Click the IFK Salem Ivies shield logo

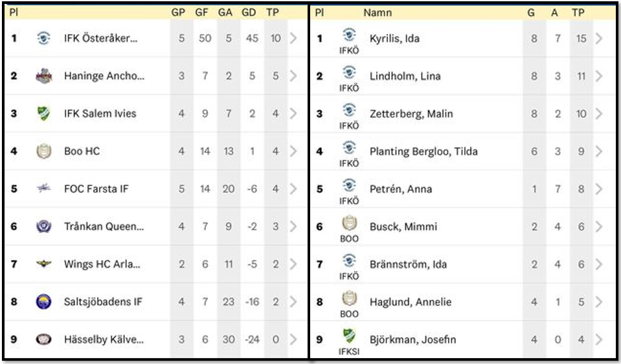click(43, 113)
